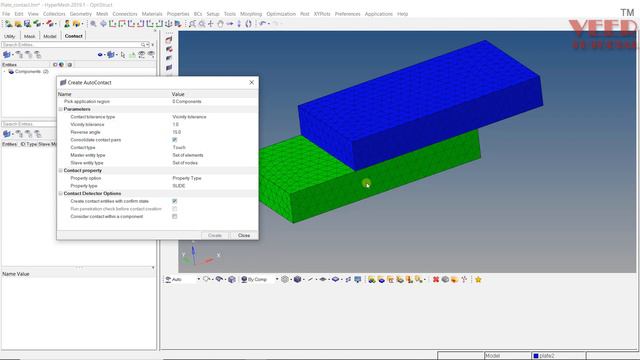
Task: Open the Geometry menu
Action: 80,14
